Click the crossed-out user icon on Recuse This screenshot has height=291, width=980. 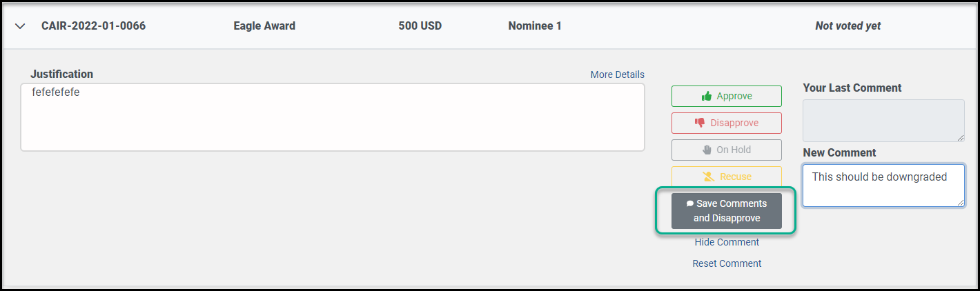pos(709,177)
